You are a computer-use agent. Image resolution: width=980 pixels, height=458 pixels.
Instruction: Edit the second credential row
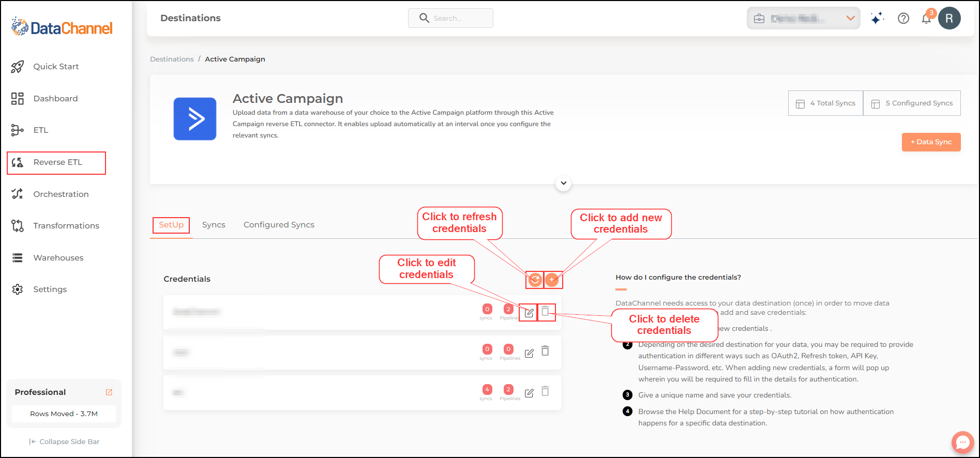(529, 353)
